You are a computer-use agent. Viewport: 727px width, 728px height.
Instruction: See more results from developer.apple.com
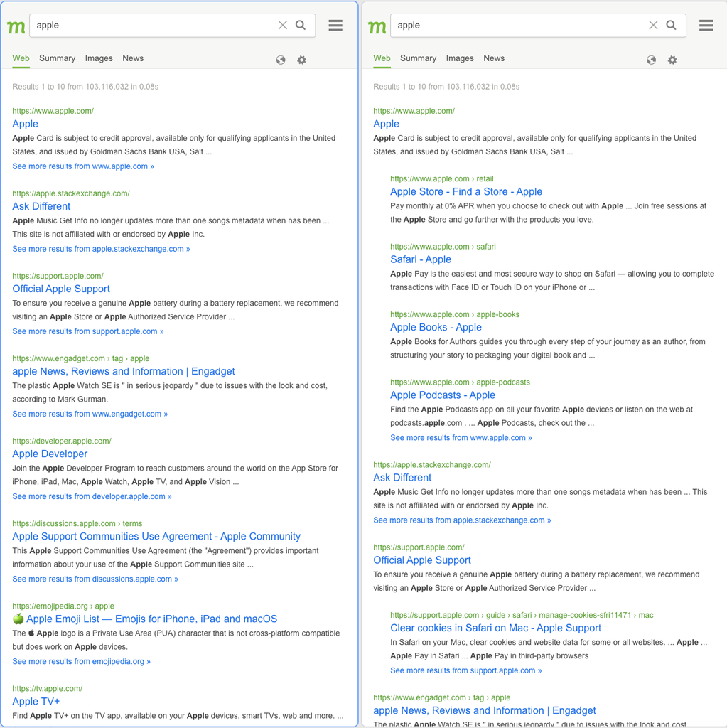(92, 497)
